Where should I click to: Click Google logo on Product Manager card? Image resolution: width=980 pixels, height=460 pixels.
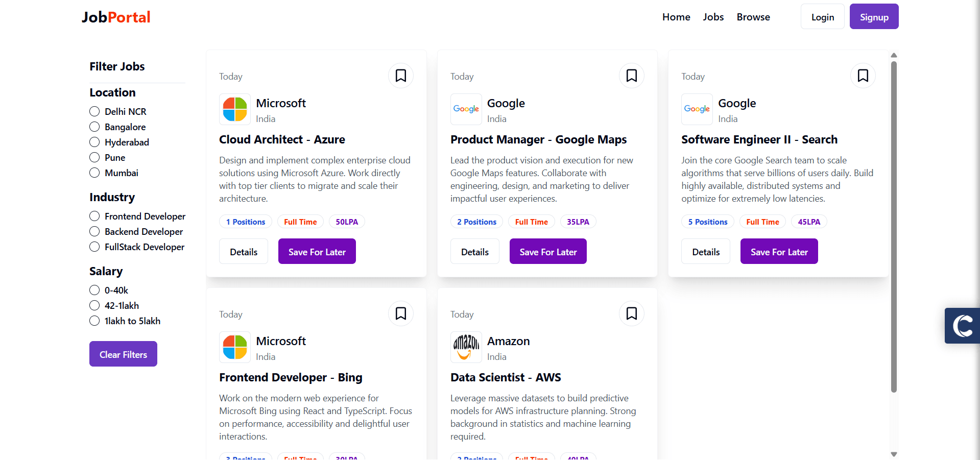point(466,109)
